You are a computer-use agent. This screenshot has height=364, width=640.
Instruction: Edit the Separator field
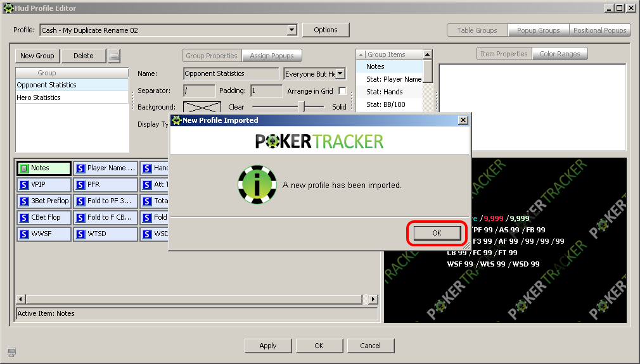point(199,91)
